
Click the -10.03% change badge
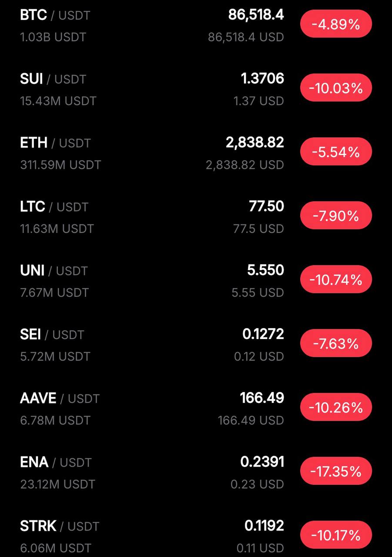pos(336,88)
